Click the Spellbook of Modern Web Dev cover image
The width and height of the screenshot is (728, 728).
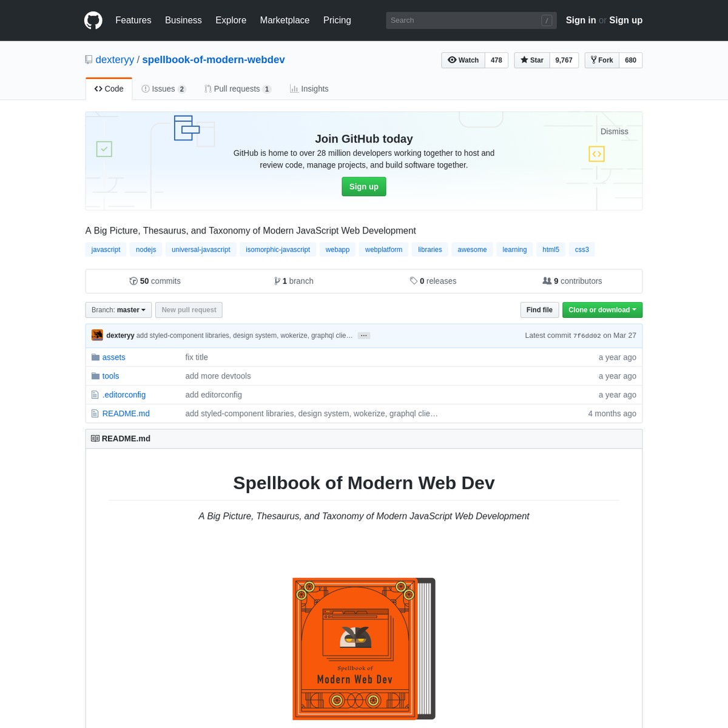(x=364, y=649)
